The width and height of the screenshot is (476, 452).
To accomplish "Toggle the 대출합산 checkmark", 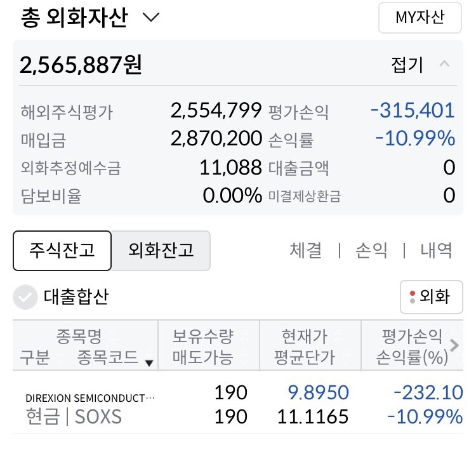I will click(x=26, y=296).
